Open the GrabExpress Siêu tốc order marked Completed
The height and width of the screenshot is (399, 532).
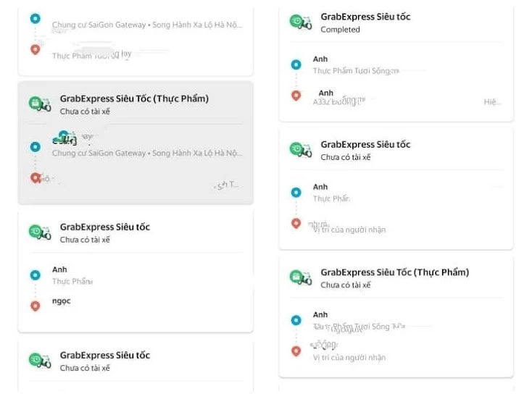[364, 17]
